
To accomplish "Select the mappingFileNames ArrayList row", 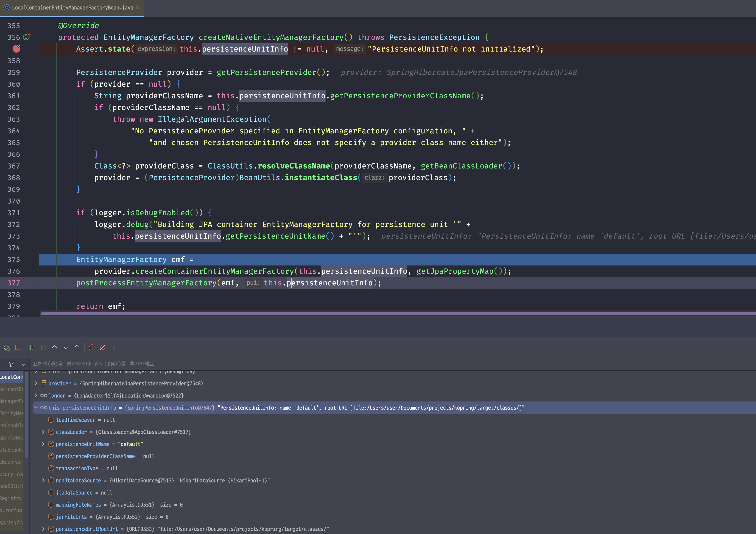I will [x=394, y=505].
